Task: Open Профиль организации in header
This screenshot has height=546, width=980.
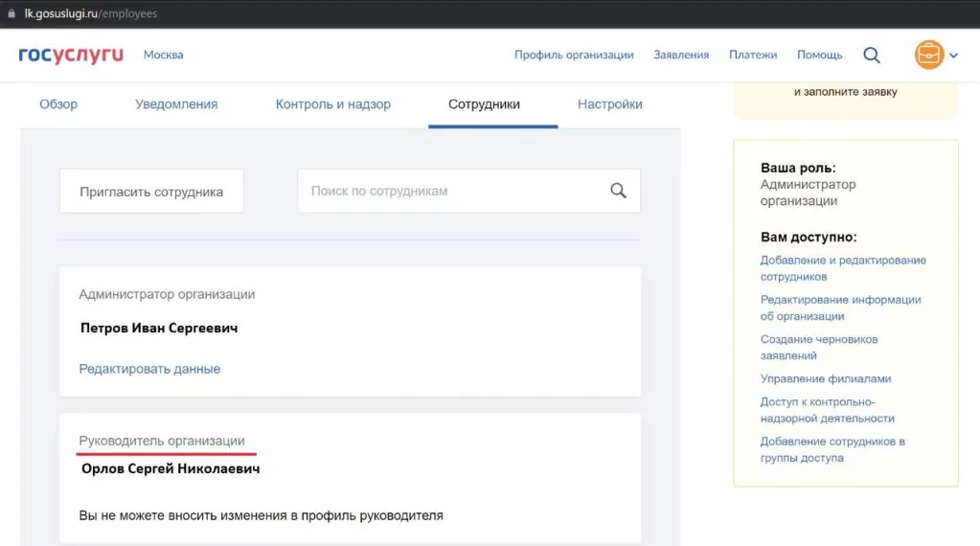Action: (x=574, y=55)
